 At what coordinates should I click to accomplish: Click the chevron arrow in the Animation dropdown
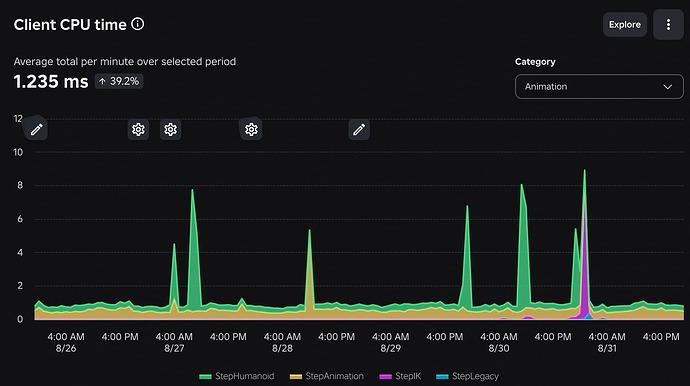tap(668, 87)
